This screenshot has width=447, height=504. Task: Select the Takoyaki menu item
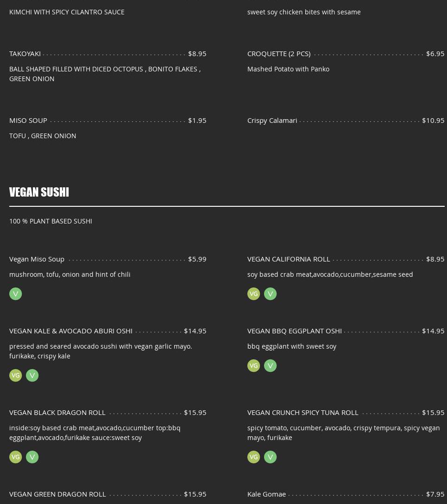(x=25, y=53)
